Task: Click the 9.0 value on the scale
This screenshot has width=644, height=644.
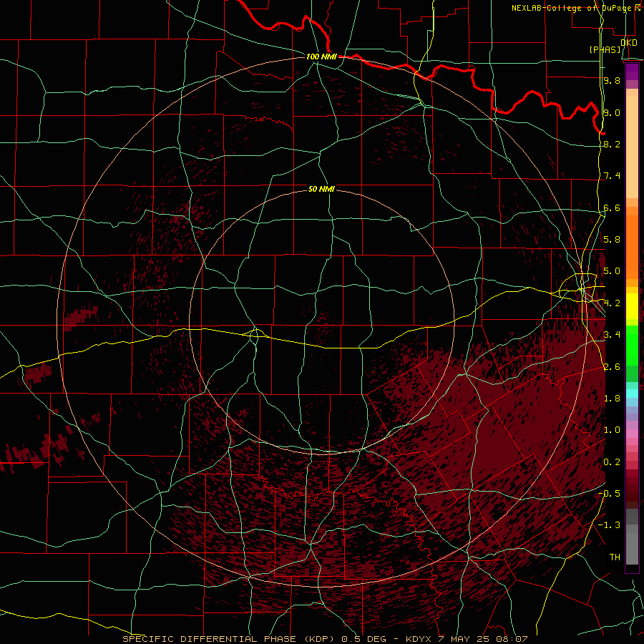Action: [612, 112]
